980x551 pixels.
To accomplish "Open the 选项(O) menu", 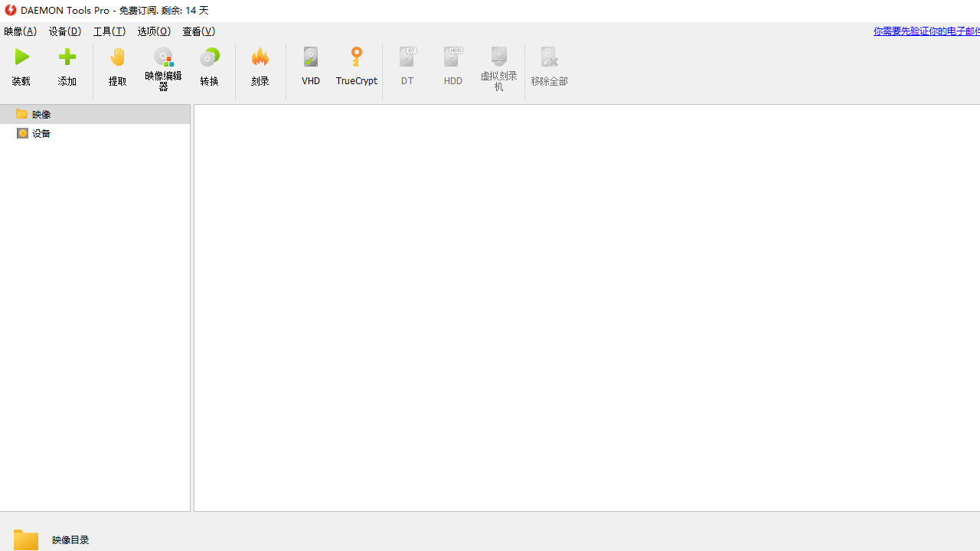I will (154, 31).
